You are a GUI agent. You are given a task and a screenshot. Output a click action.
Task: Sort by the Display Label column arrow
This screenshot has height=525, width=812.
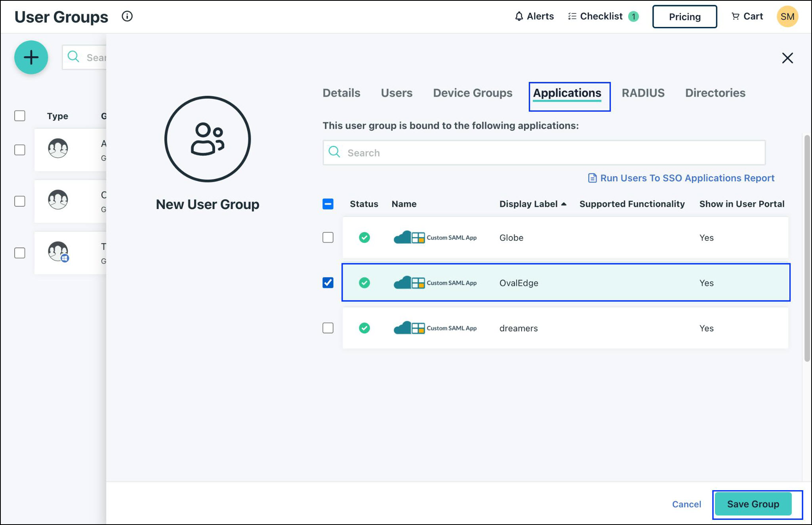[x=564, y=204]
